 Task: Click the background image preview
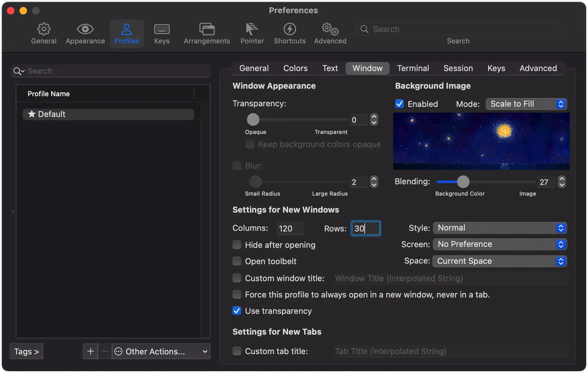click(x=482, y=141)
